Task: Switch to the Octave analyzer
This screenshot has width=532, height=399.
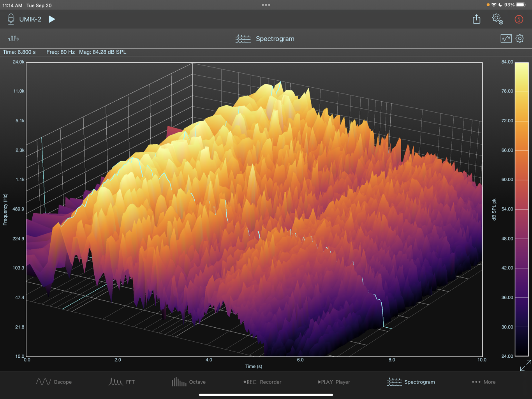Action: (188, 382)
